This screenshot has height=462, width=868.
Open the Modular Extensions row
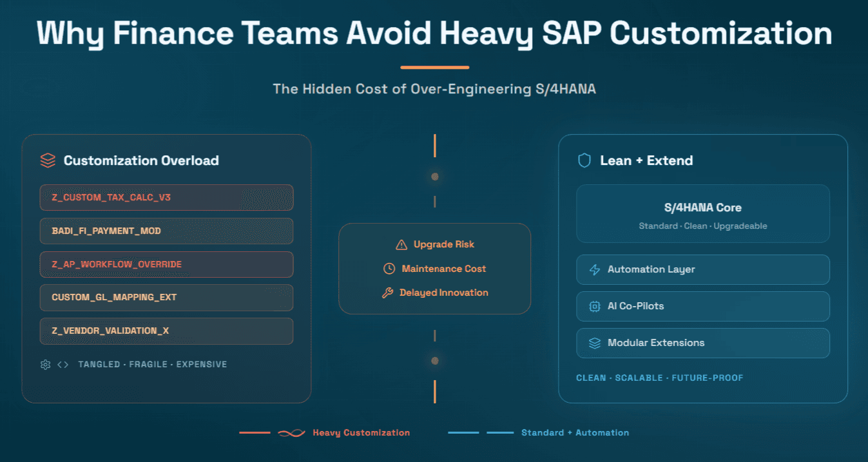703,343
